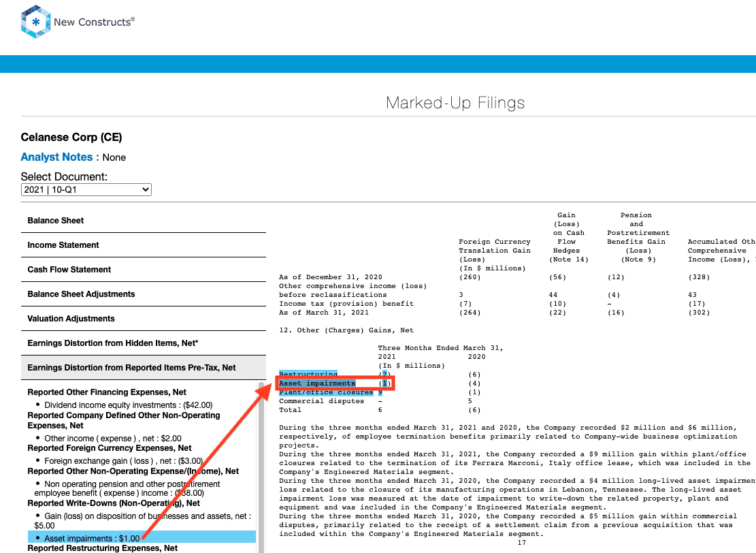Open the Balance Sheet section

143,221
